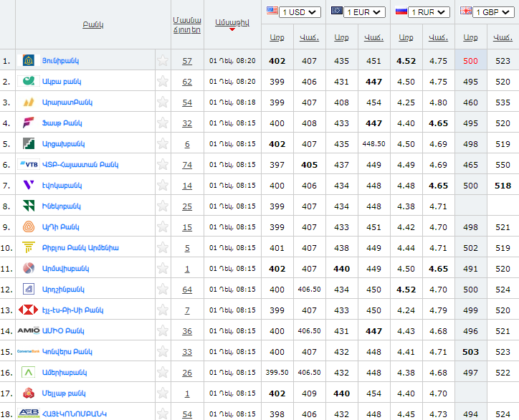Click the UK flag icon
Screen dimensions: 519x420
coord(466,11)
